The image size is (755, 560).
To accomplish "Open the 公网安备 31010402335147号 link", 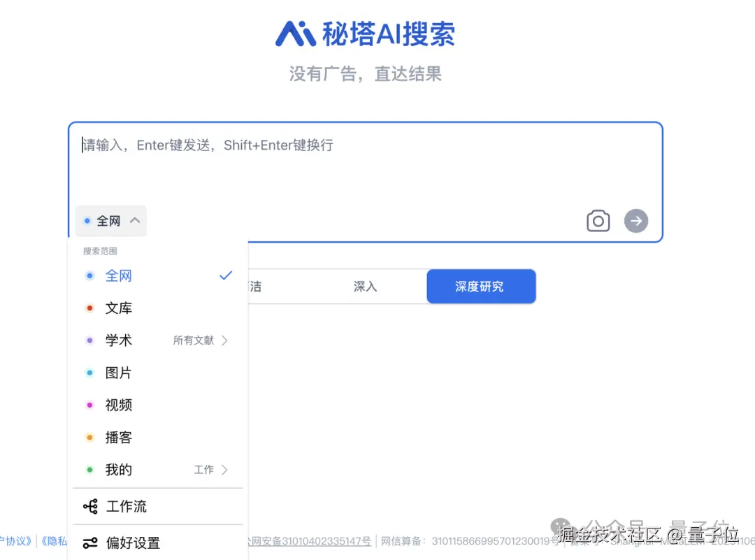I will [310, 540].
